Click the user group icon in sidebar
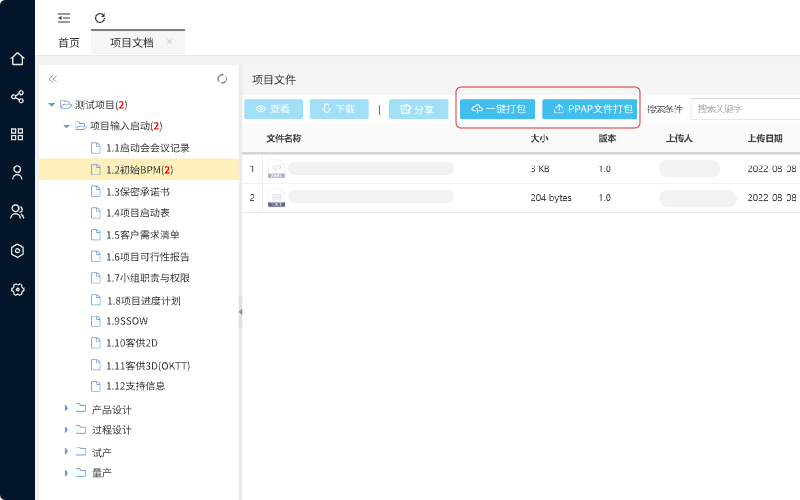 point(17,211)
